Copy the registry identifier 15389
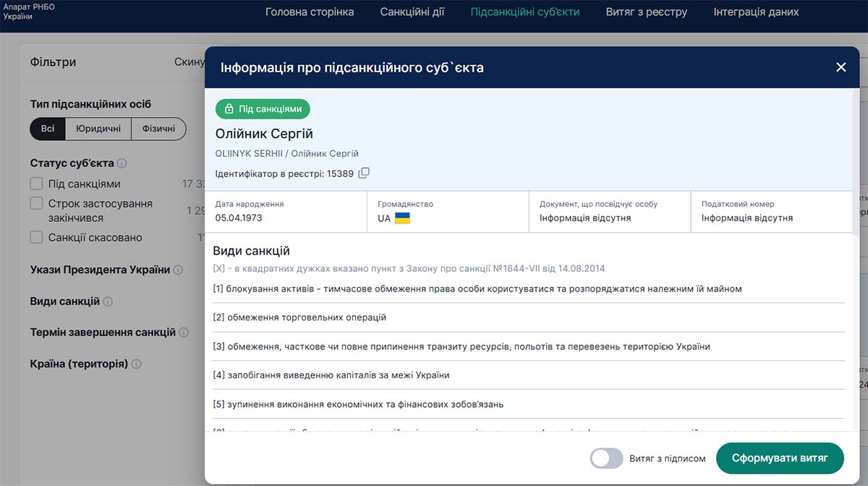 click(365, 173)
